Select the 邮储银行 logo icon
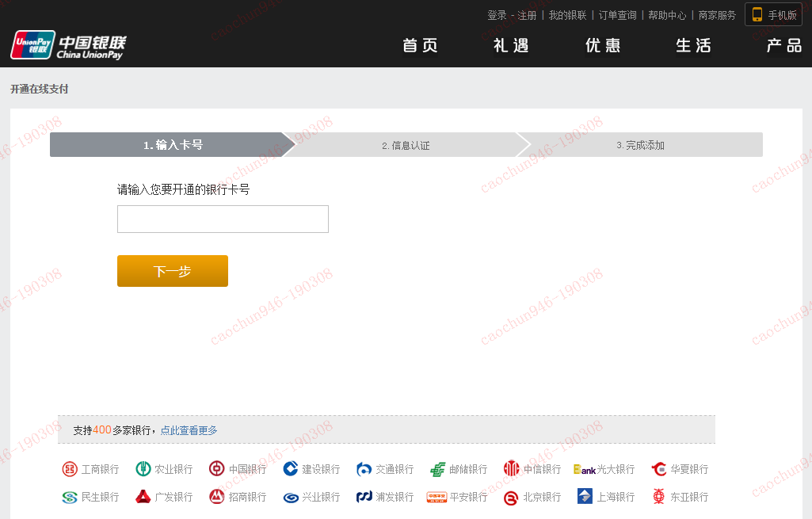812x519 pixels. click(437, 469)
